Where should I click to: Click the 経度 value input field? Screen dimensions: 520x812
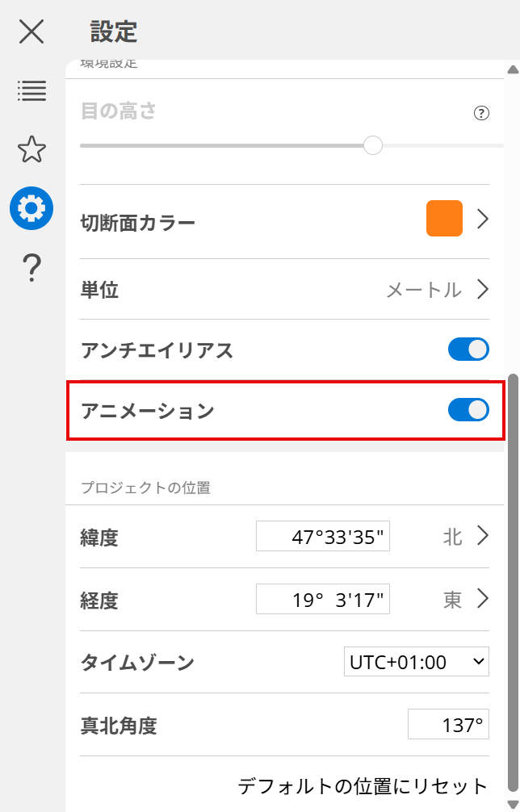pos(323,599)
